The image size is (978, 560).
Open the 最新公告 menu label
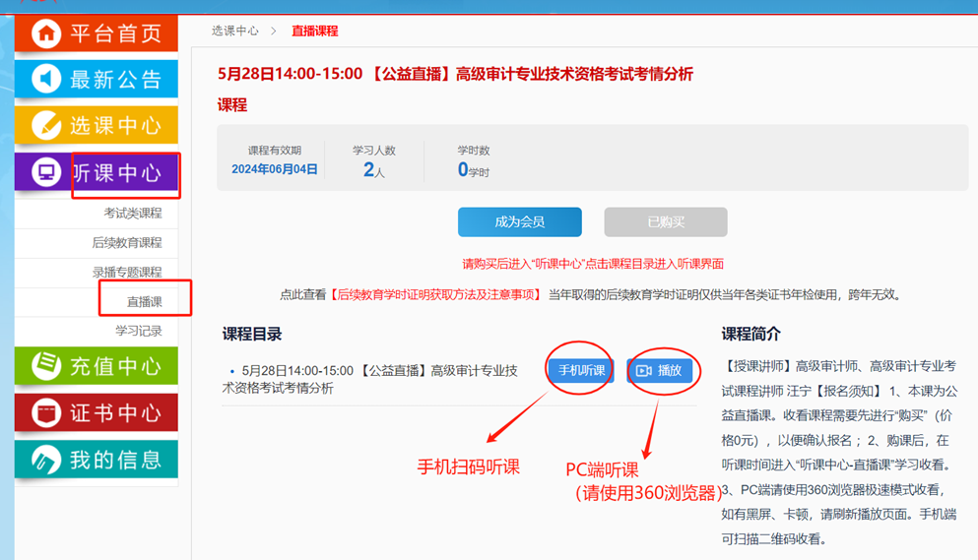click(115, 80)
